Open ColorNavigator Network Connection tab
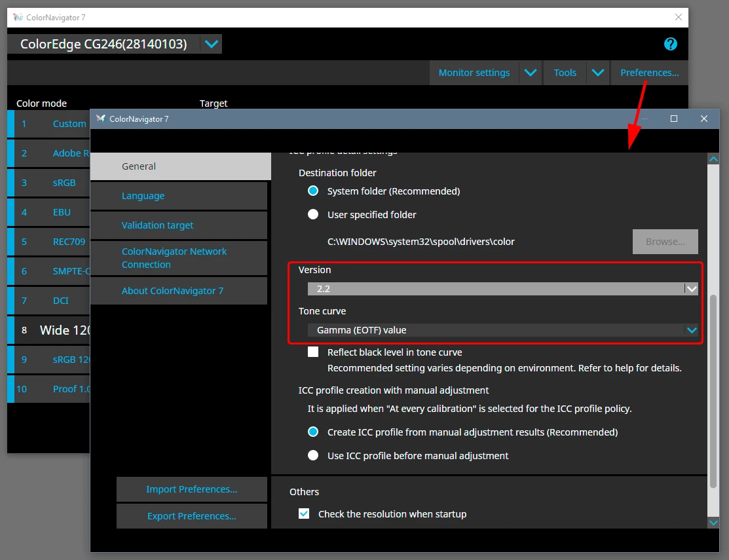 (179, 258)
